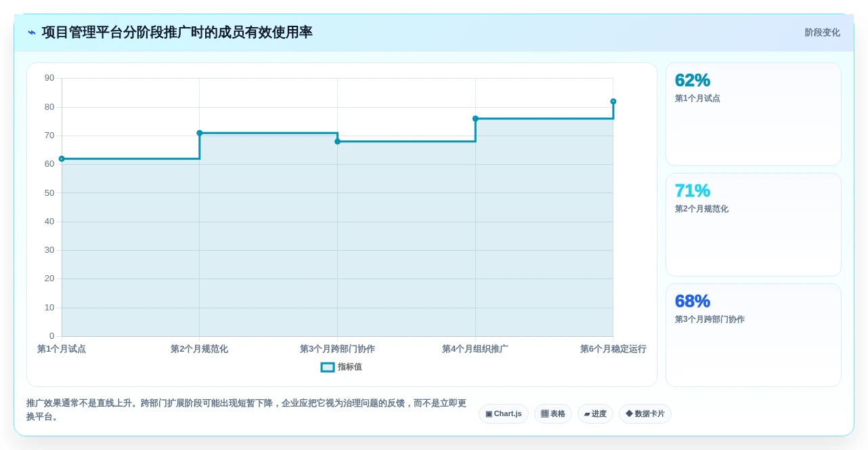The height and width of the screenshot is (450, 868).
Task: Click the data point at 第2个月规范化
Action: click(x=200, y=133)
